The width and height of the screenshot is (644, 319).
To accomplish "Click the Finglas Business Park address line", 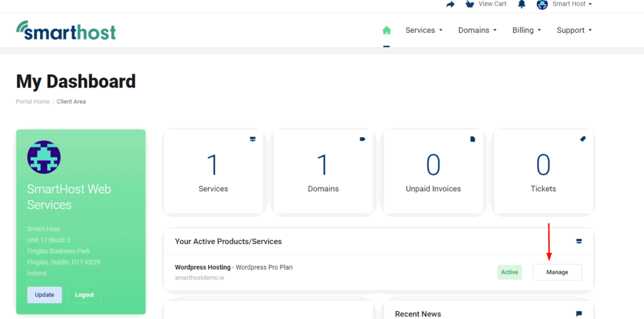I will tap(58, 251).
